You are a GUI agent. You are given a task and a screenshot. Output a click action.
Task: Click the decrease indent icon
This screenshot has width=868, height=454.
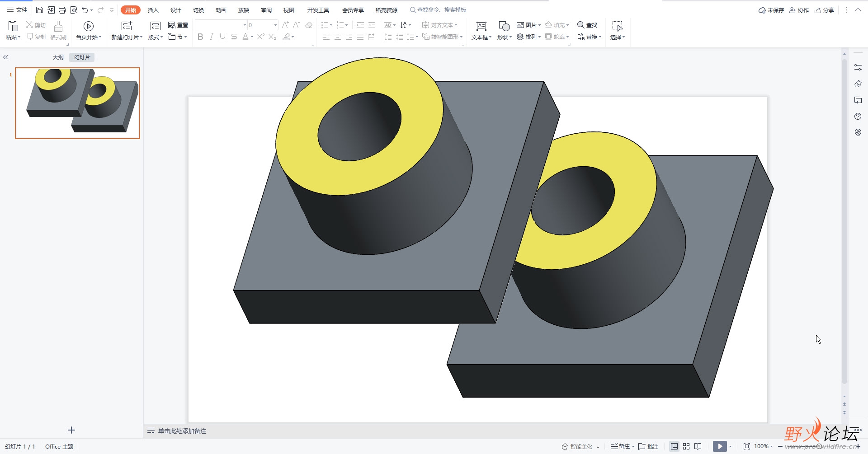pyautogui.click(x=360, y=25)
